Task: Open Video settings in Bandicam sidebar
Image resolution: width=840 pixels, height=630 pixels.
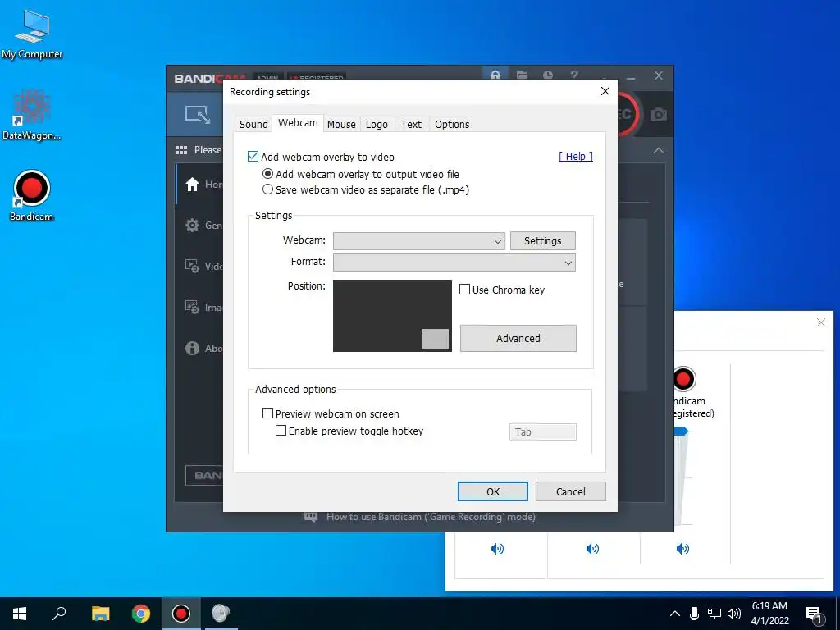Action: pyautogui.click(x=200, y=267)
